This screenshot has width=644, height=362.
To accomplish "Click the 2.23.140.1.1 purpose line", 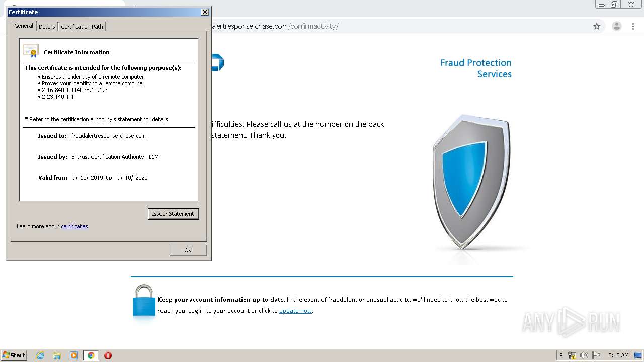I will point(58,97).
